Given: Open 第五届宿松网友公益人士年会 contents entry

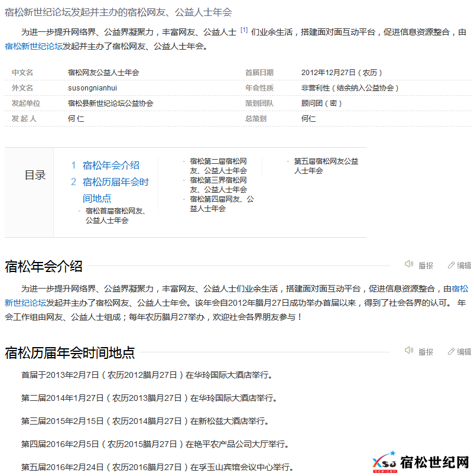Looking at the screenshot, I should [x=326, y=166].
